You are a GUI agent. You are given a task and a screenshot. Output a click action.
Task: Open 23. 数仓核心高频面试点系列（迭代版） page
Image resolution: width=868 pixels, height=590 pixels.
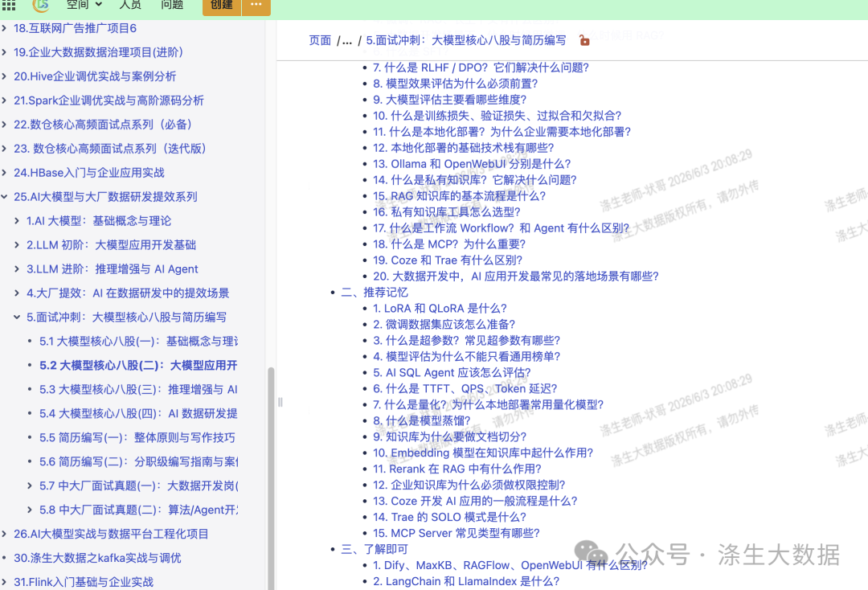coord(111,149)
